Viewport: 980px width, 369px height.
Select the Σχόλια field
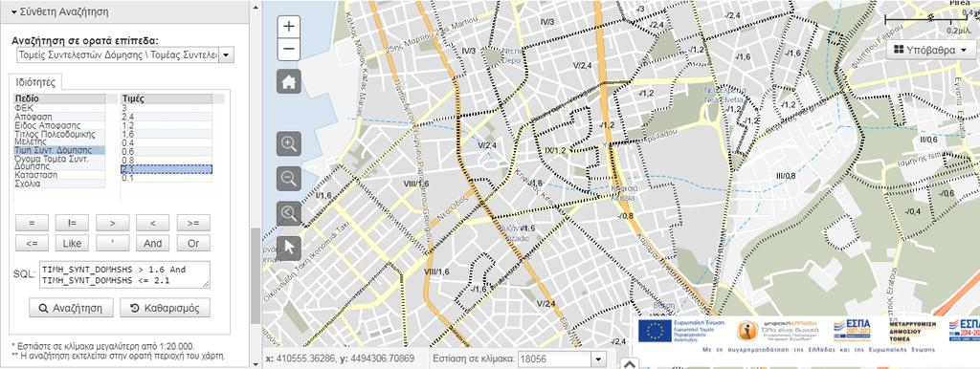pos(59,184)
